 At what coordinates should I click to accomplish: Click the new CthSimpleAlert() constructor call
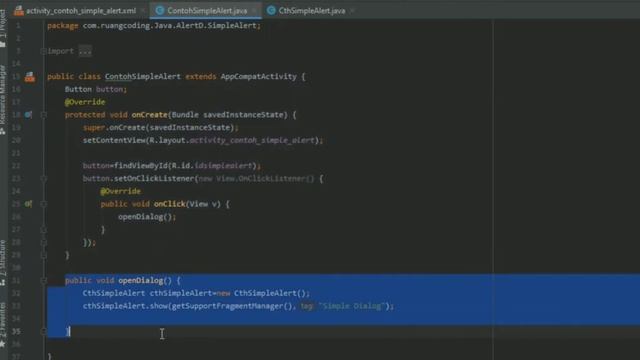[x=263, y=293]
